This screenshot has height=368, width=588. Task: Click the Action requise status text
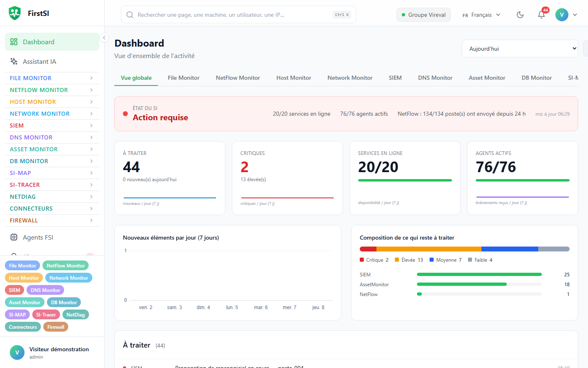[160, 117]
